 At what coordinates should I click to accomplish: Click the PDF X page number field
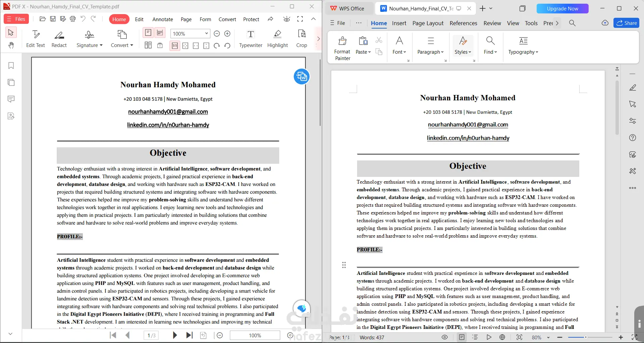coord(152,335)
